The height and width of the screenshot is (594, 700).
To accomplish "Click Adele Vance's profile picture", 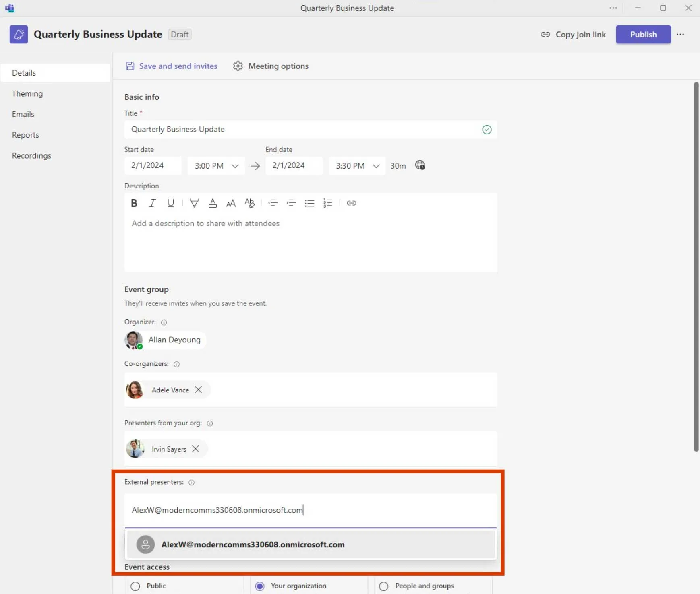I will [x=135, y=390].
